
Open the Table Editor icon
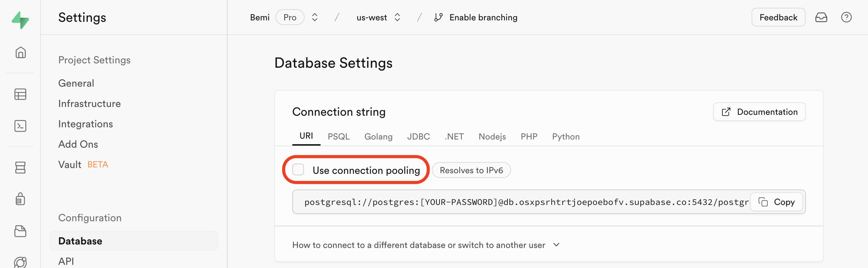pyautogui.click(x=21, y=94)
